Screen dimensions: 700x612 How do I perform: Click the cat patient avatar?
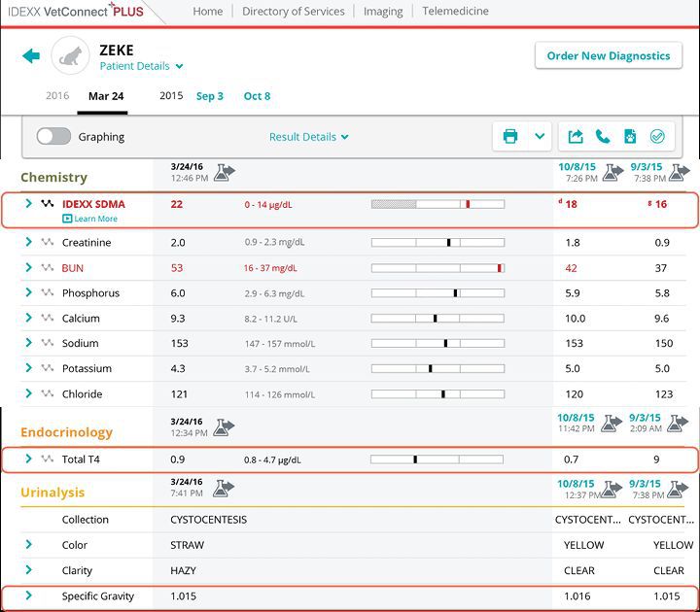(x=70, y=56)
